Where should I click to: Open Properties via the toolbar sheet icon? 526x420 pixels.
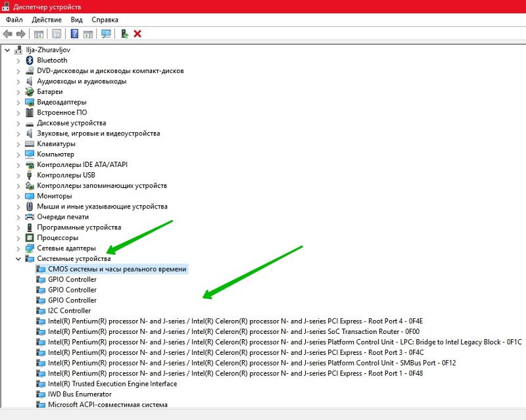pos(57,34)
